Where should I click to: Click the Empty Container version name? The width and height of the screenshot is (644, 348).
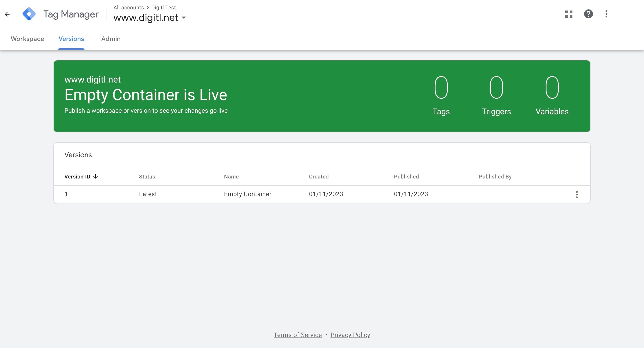tap(248, 194)
